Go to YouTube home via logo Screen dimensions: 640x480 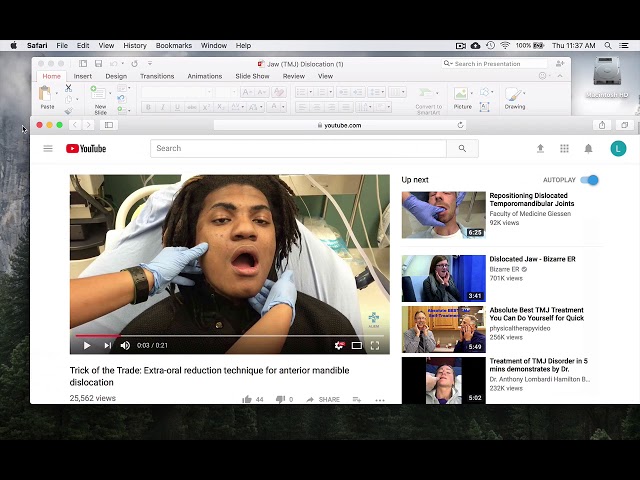[86, 149]
